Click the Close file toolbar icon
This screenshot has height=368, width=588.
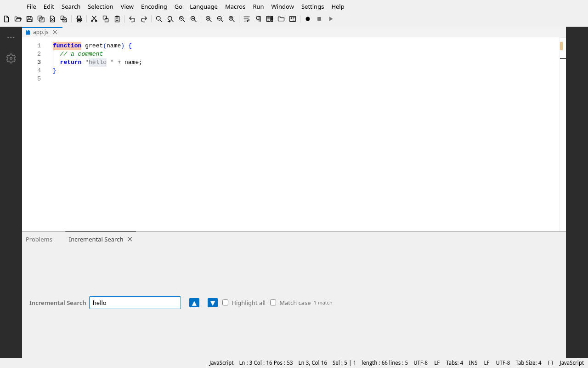(x=52, y=19)
